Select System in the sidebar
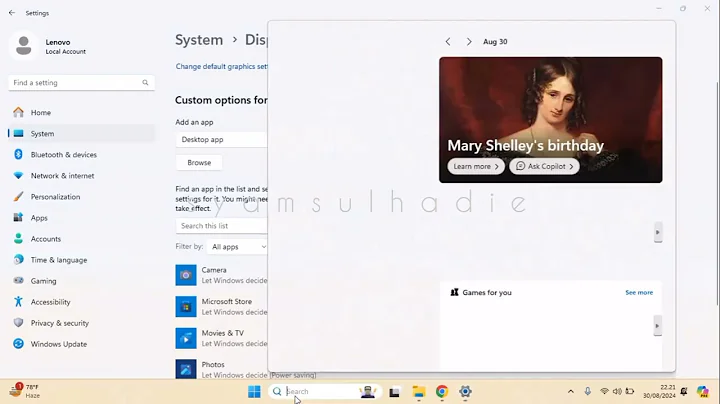Screen dimensions: 720x404 [x=81, y=134]
